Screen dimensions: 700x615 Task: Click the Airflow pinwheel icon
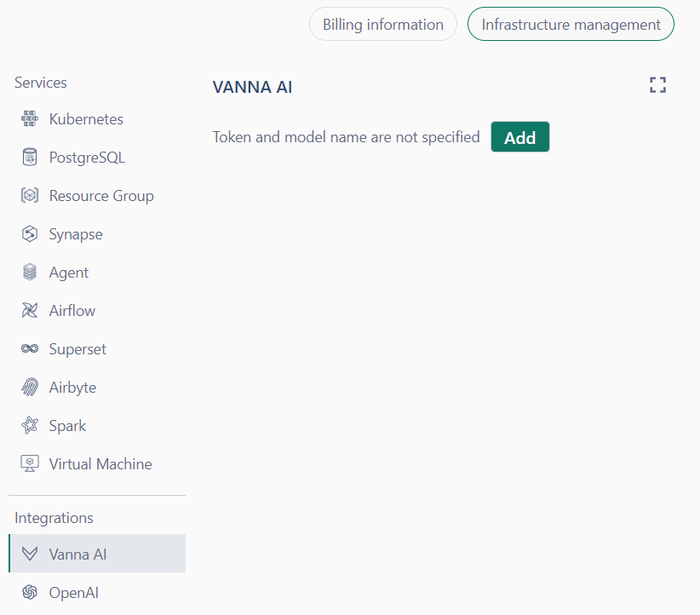[30, 310]
